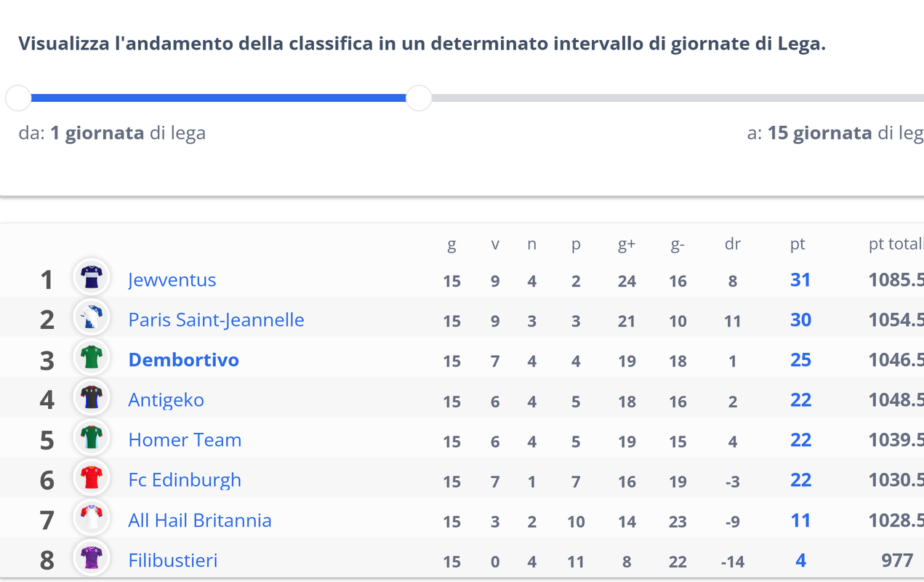Image resolution: width=924 pixels, height=582 pixels.
Task: Visit the Fc Edinburgh team page
Action: [x=185, y=480]
